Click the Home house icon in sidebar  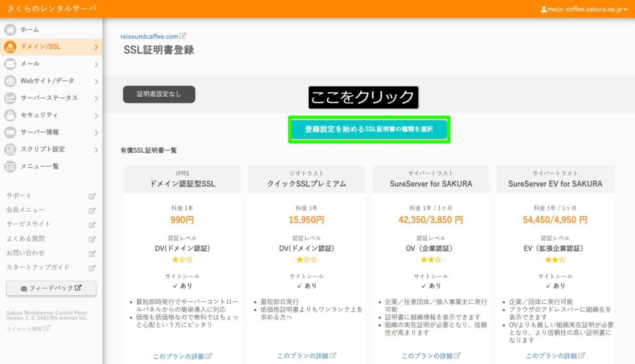(x=10, y=30)
